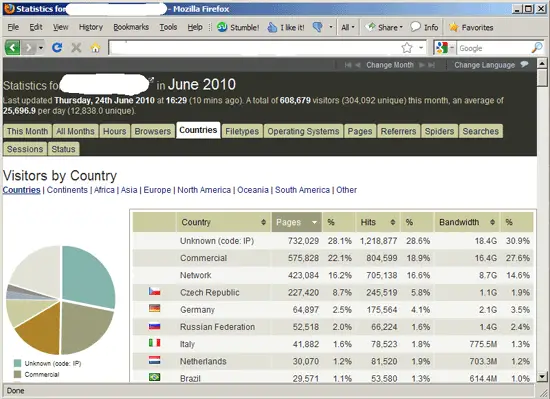Click the Oceania link
This screenshot has width=550, height=399.
[x=253, y=190]
